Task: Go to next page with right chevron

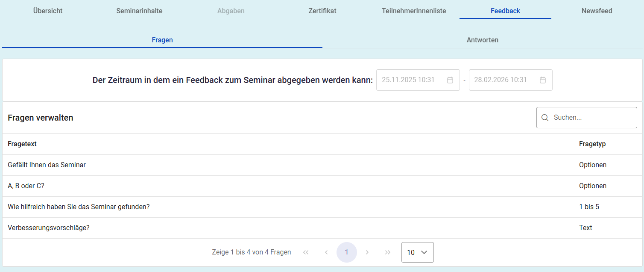Action: [367, 252]
